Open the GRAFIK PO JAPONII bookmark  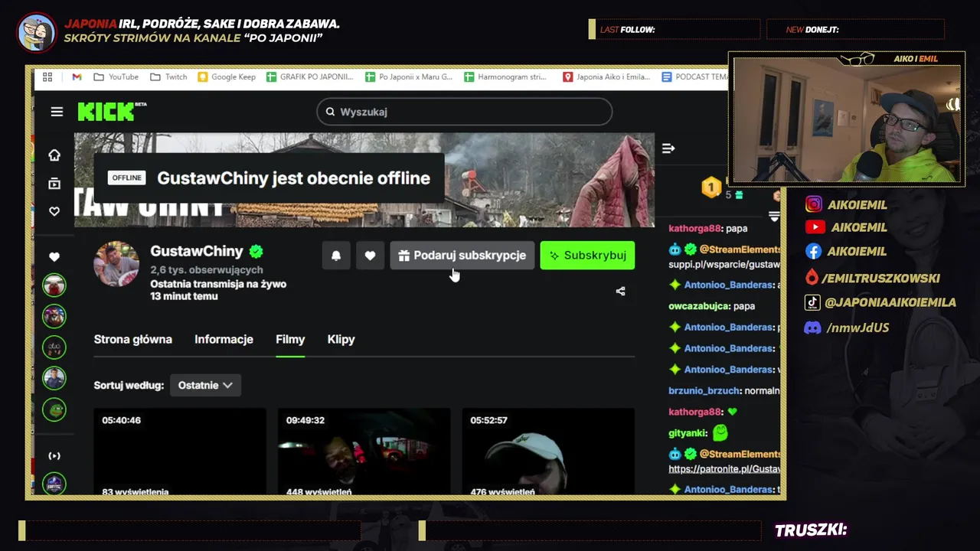[x=310, y=77]
